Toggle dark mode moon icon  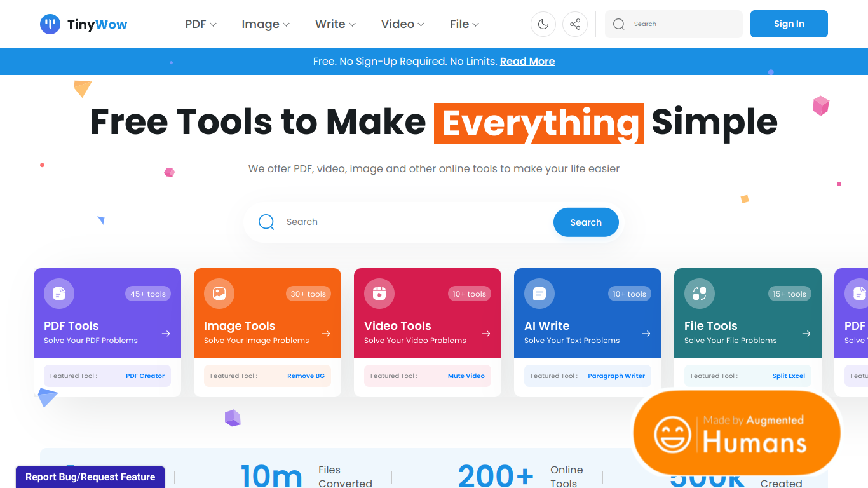pos(543,24)
